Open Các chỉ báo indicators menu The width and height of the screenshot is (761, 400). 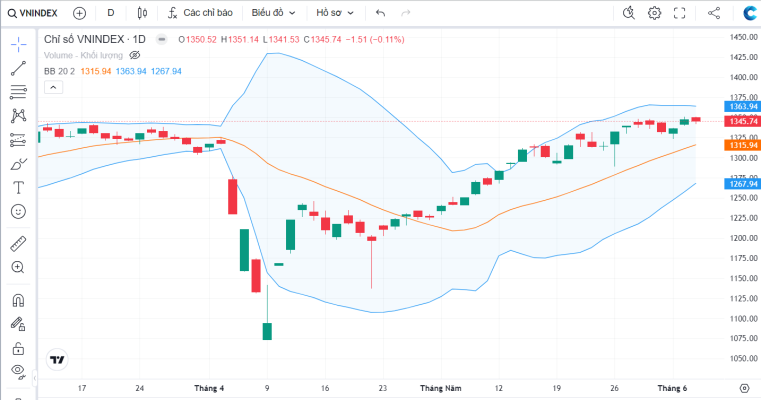200,13
